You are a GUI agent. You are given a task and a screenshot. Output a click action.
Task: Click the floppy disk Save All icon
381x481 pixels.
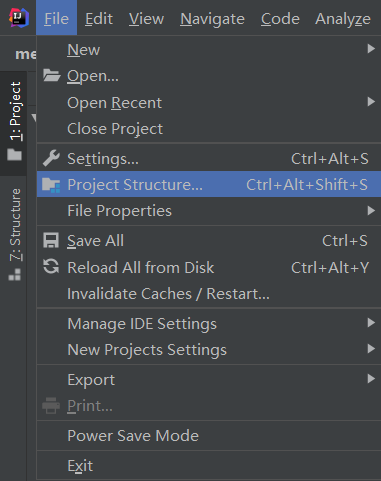coord(51,240)
